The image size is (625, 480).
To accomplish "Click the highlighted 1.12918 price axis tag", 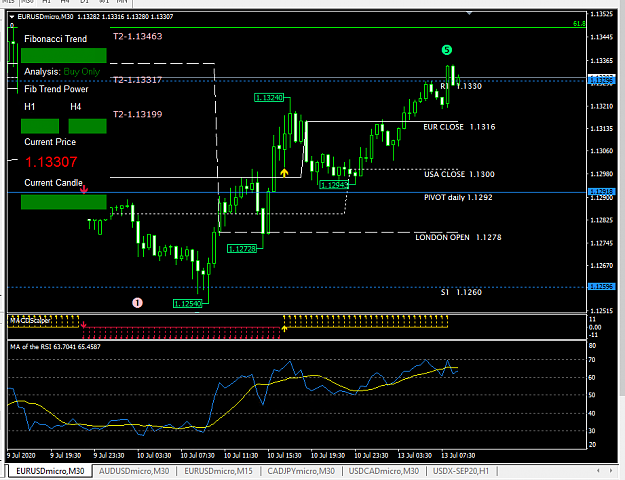I will 602,192.
